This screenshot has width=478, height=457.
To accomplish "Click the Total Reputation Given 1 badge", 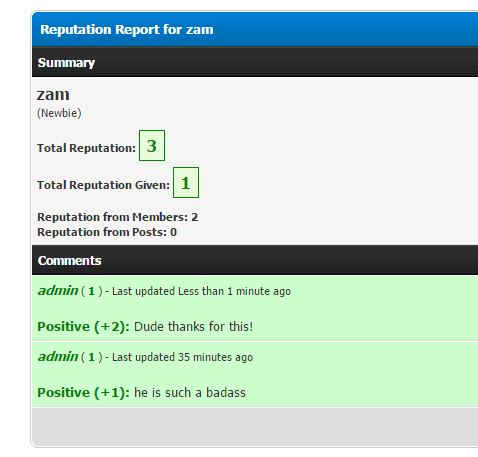I will point(186,183).
